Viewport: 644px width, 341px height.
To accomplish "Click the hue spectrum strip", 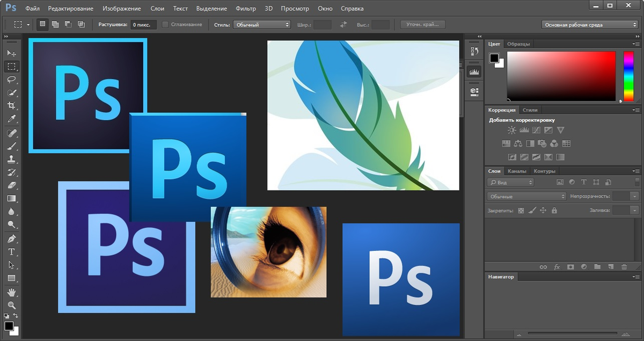I will (x=628, y=76).
